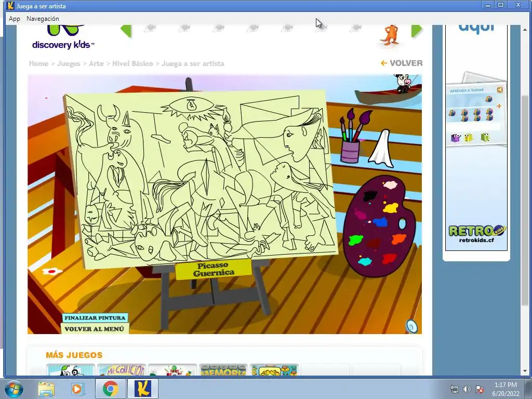Click the discovery kids logo
The width and height of the screenshot is (532, 399).
63,37
